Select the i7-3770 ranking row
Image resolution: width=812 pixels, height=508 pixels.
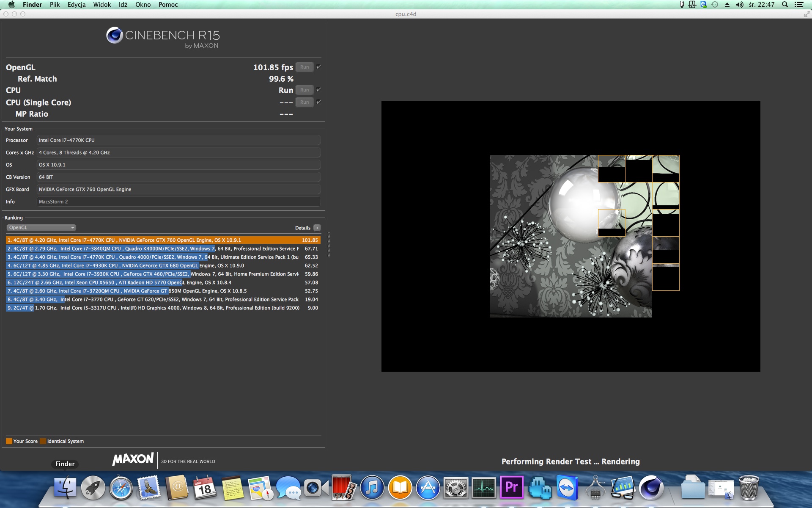pyautogui.click(x=163, y=299)
